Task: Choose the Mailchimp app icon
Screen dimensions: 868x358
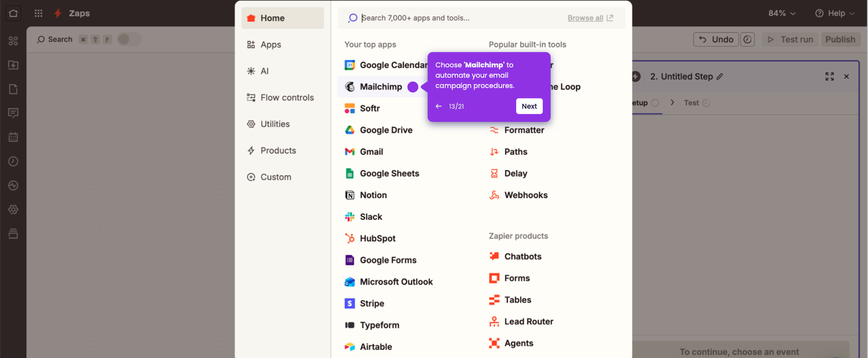Action: tap(350, 87)
